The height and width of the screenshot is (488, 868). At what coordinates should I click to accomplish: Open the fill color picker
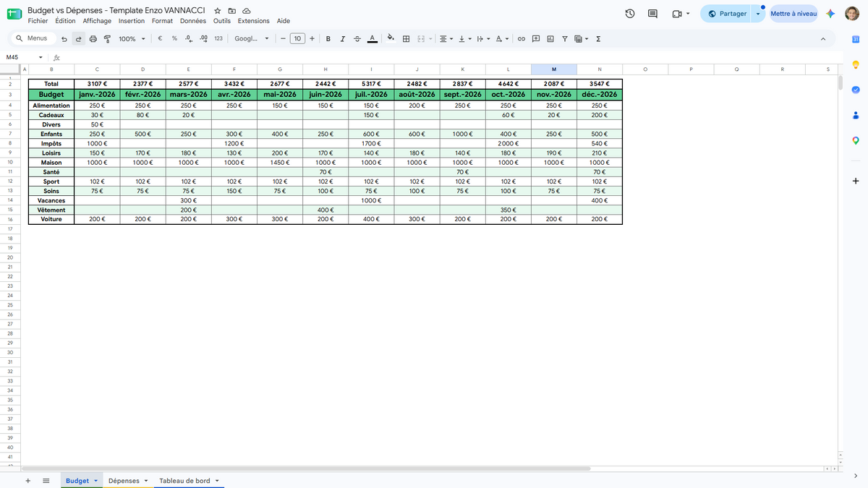391,39
